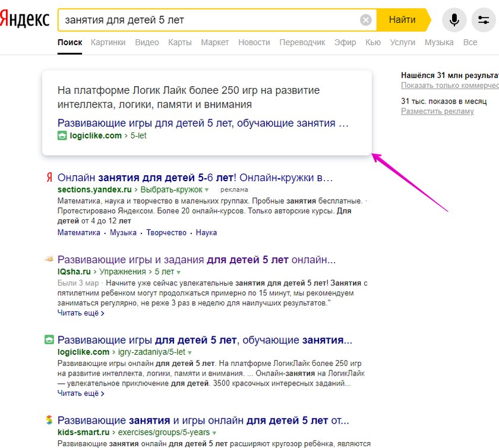The width and height of the screenshot is (499, 448).
Task: Open the featured snippet link 'Развивающие игры для детей 5 лет, обучающие занятия'
Action: click(x=203, y=123)
